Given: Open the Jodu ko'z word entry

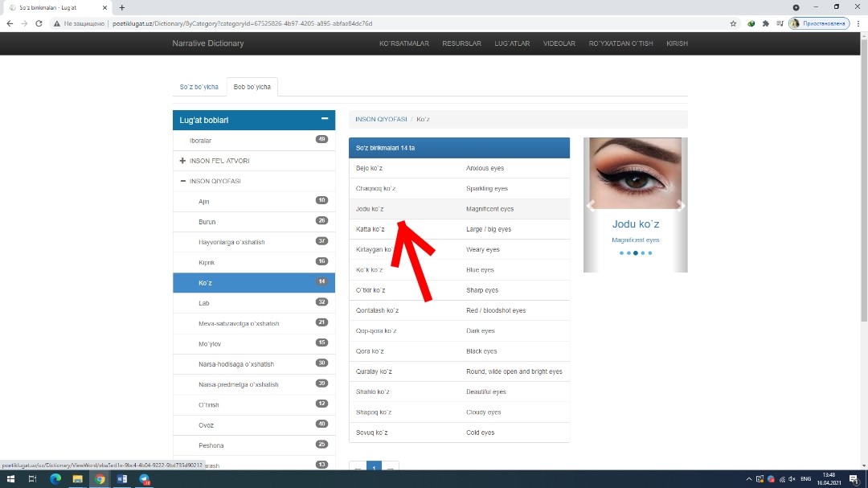Looking at the screenshot, I should (370, 209).
